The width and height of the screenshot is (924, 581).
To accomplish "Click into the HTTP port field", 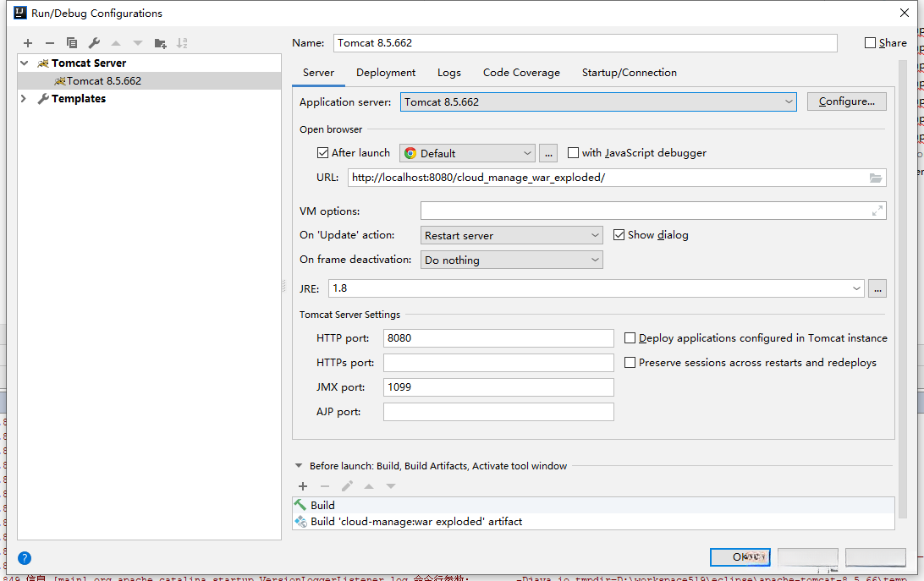I will [498, 338].
